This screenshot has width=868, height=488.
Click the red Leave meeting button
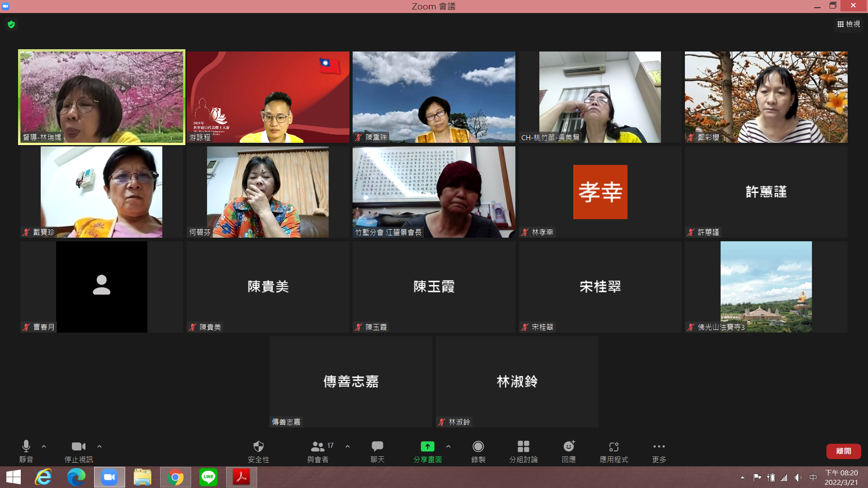843,451
